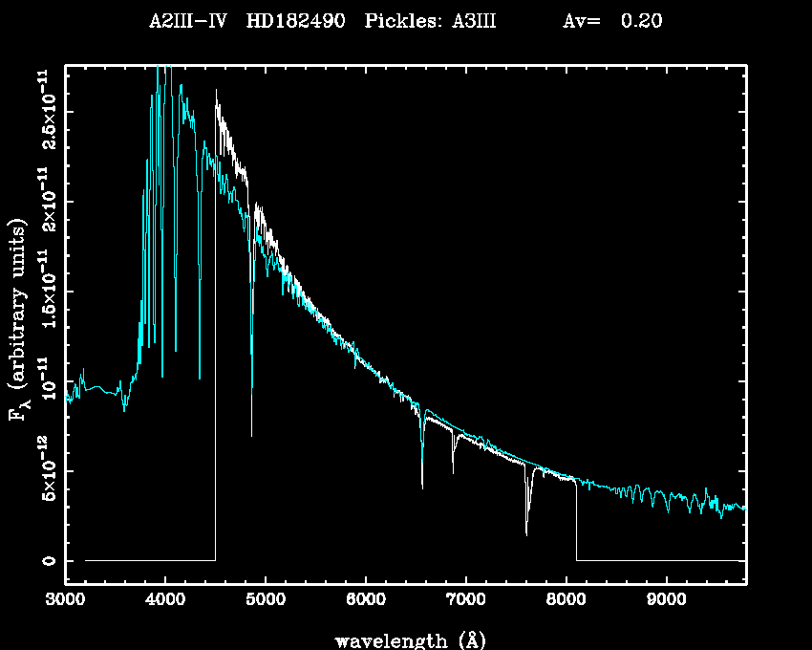Click the 1.5×10⁻¹¹ y-axis tick label
812x650 pixels.
(46, 291)
